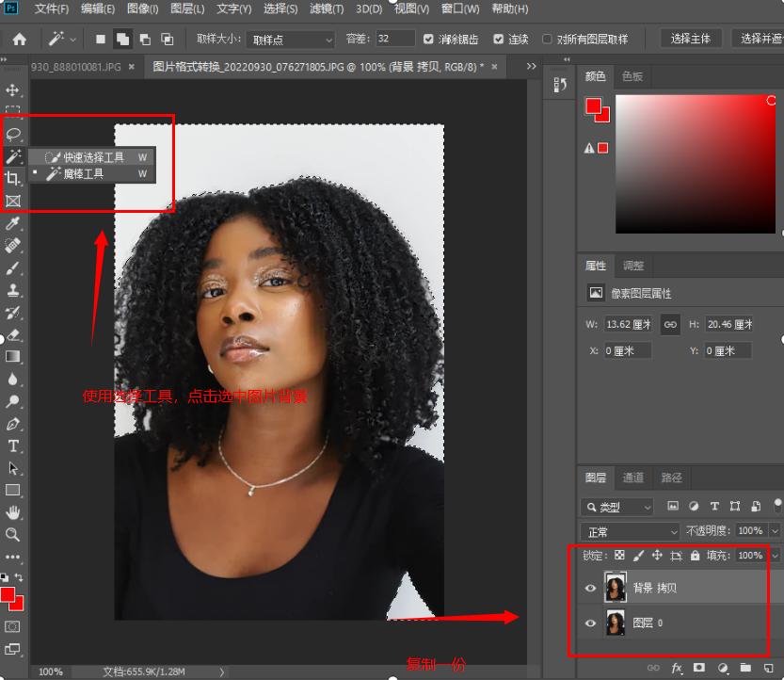Choose the Zoom magnifier tool
This screenshot has width=784, height=680.
(13, 534)
